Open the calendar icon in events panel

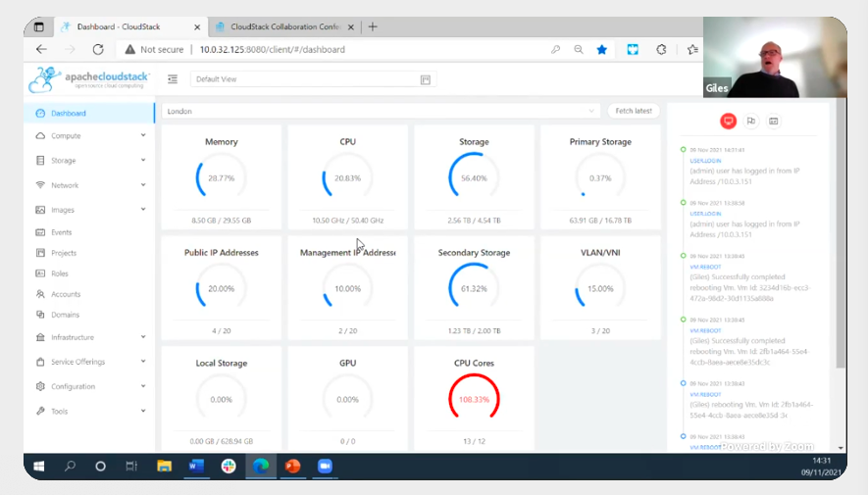click(773, 121)
